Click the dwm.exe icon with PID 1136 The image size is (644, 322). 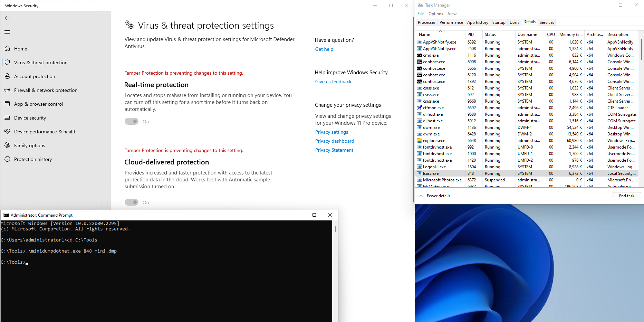pyautogui.click(x=420, y=127)
